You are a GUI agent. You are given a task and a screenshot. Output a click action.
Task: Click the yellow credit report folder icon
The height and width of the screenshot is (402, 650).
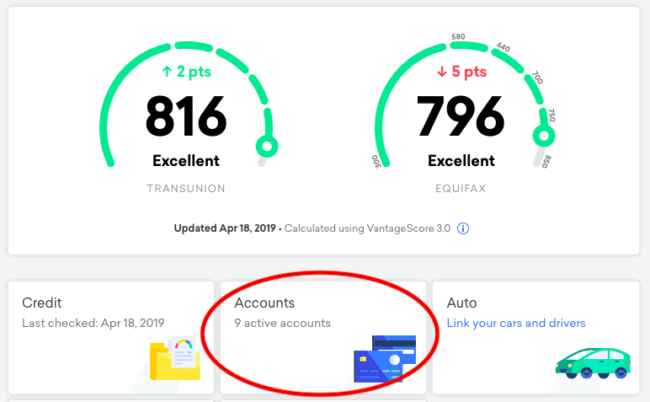pos(175,358)
